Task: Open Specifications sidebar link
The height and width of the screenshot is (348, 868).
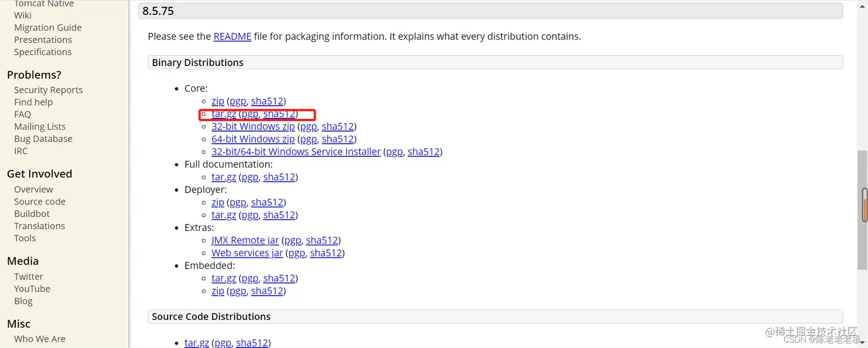Action: 43,52
